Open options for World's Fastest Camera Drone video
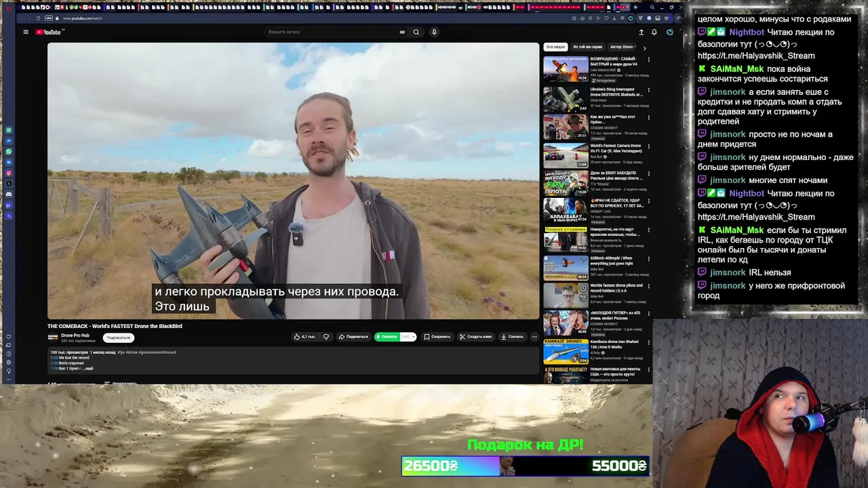 [x=648, y=146]
